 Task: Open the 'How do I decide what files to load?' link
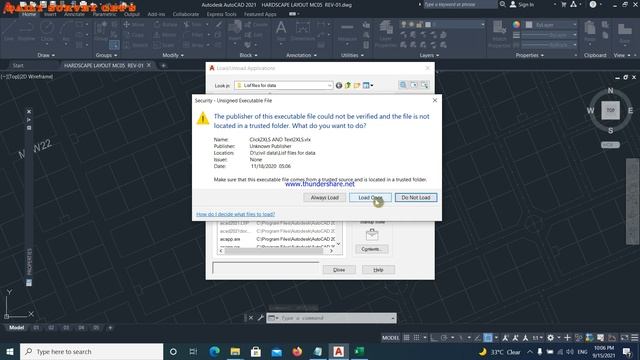point(236,214)
